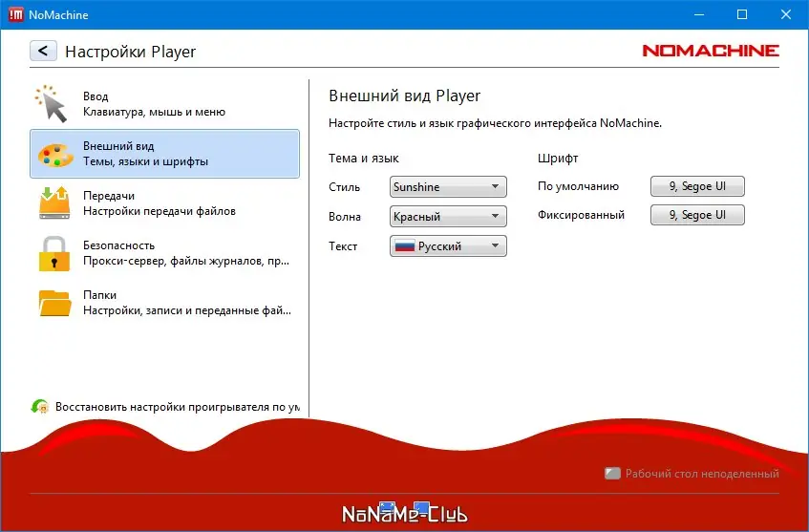Click the Фиксированный font button

tap(697, 215)
